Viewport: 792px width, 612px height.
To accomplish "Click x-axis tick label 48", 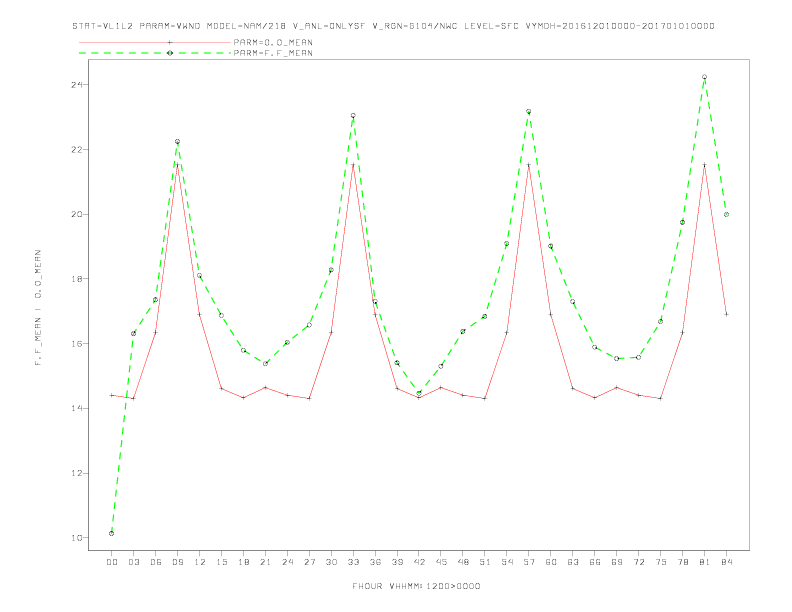I will (x=463, y=562).
